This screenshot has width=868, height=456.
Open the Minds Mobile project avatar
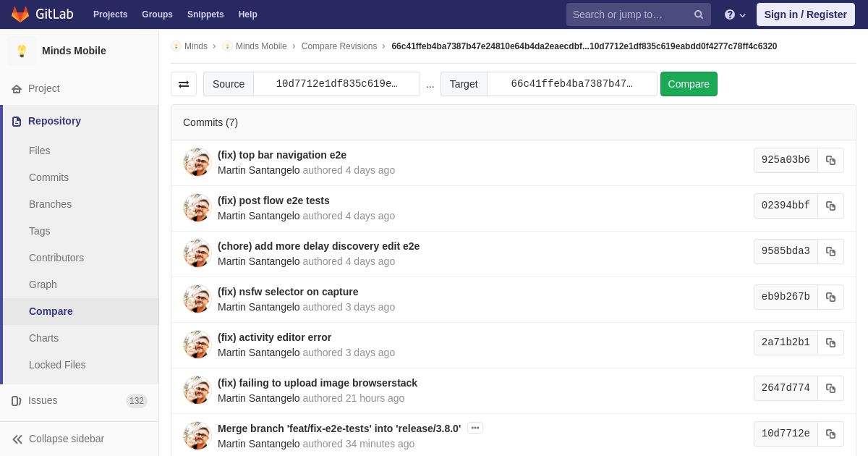(22, 51)
